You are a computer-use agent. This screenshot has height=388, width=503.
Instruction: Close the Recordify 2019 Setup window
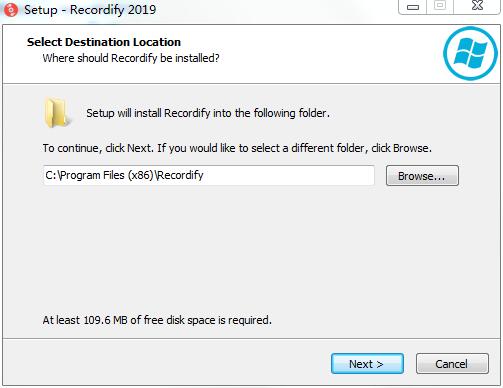coord(477,6)
